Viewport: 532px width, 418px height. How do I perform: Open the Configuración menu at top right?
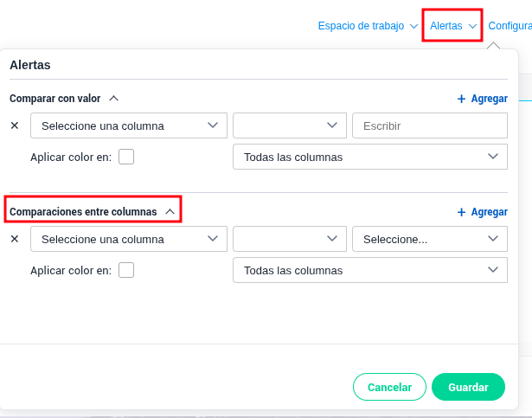pos(510,26)
